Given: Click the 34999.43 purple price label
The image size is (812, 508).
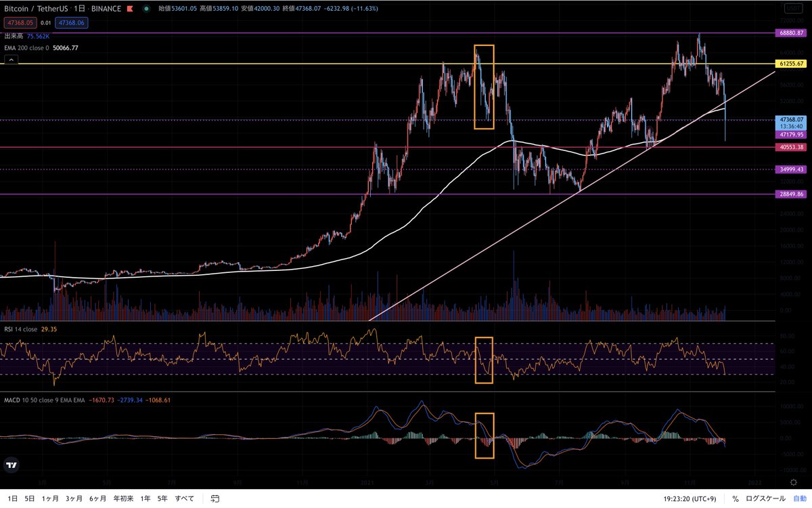Looking at the screenshot, I should click(x=792, y=169).
